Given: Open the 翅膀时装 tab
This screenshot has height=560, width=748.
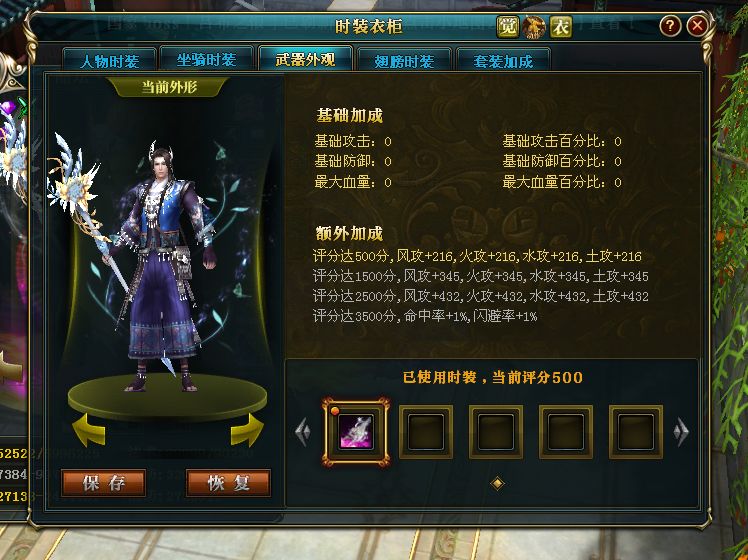Looking at the screenshot, I should click(x=404, y=61).
